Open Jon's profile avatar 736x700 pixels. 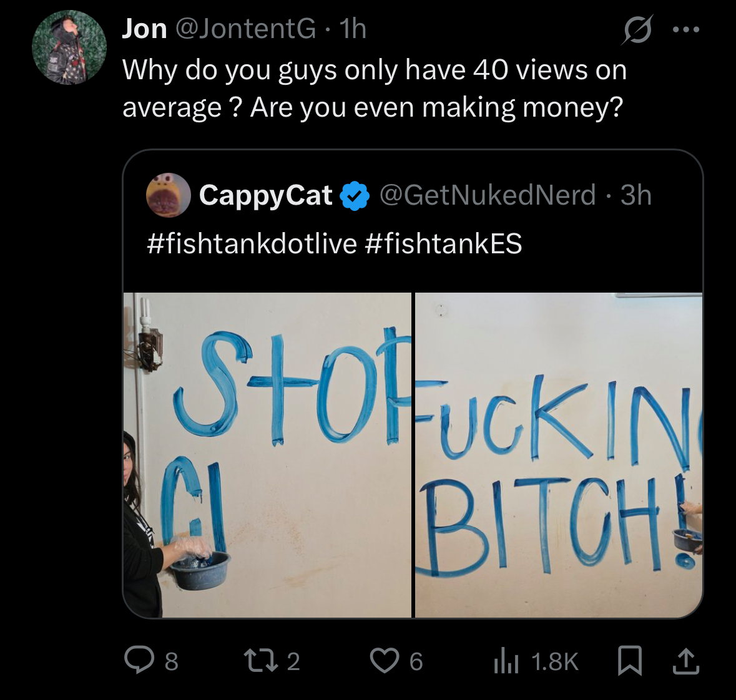69,47
